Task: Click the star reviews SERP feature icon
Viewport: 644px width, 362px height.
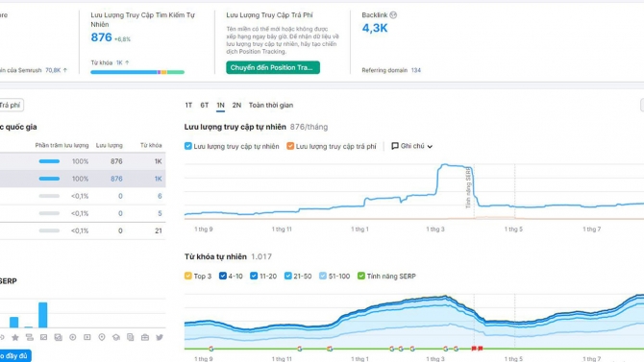Action: pyautogui.click(x=15, y=337)
